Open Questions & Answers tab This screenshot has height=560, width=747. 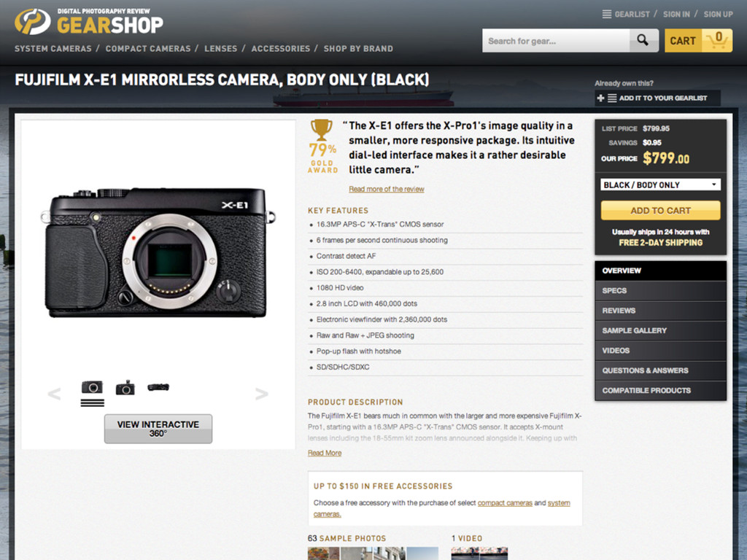click(x=660, y=370)
